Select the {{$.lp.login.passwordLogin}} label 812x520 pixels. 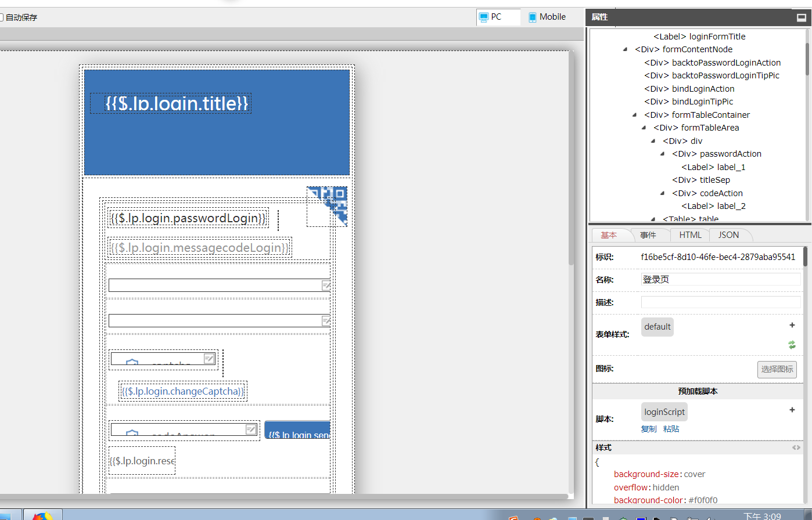click(x=188, y=218)
